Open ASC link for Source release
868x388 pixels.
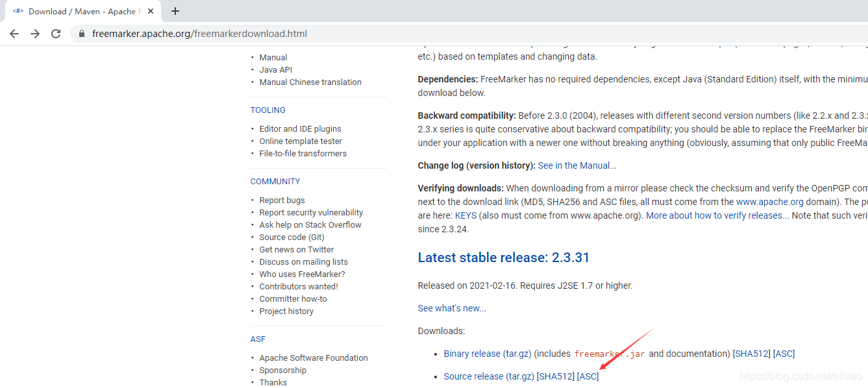(x=588, y=376)
